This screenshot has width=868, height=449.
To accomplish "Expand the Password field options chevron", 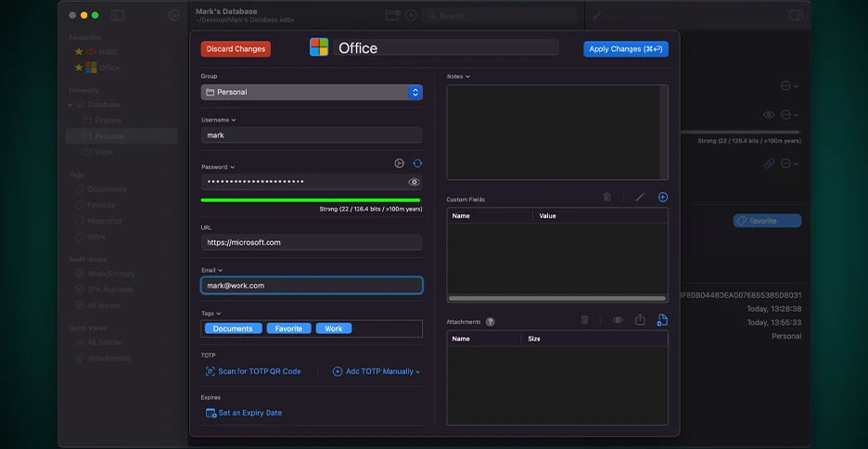I will pyautogui.click(x=233, y=167).
